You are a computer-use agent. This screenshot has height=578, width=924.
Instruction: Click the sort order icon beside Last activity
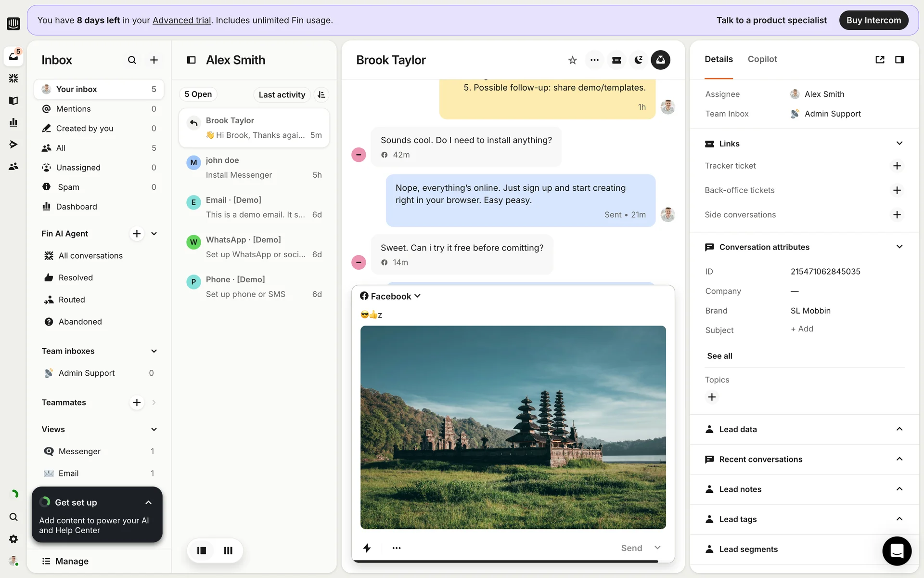coord(321,95)
